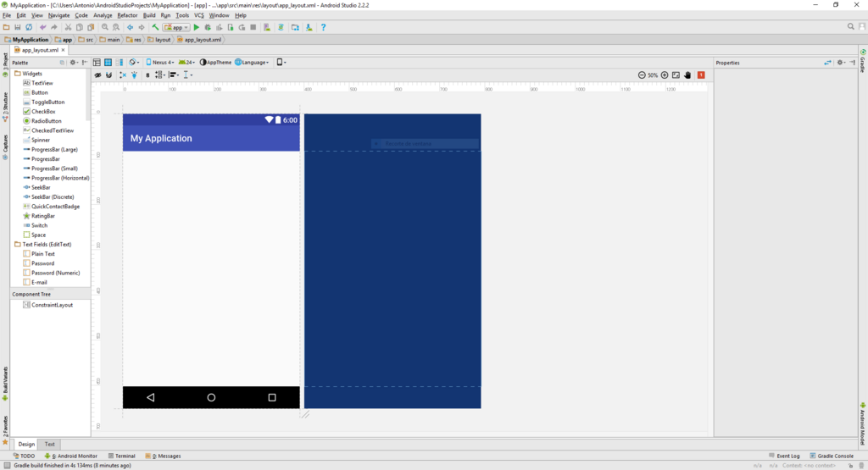Open the Gradle Console panel
The height and width of the screenshot is (470, 868).
tap(831, 456)
